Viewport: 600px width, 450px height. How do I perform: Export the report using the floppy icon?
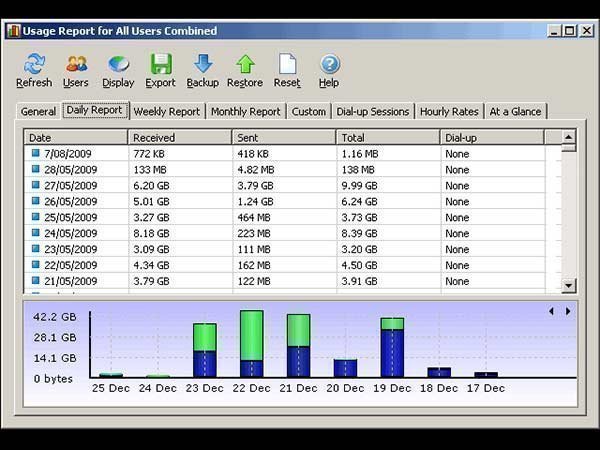coord(160,65)
